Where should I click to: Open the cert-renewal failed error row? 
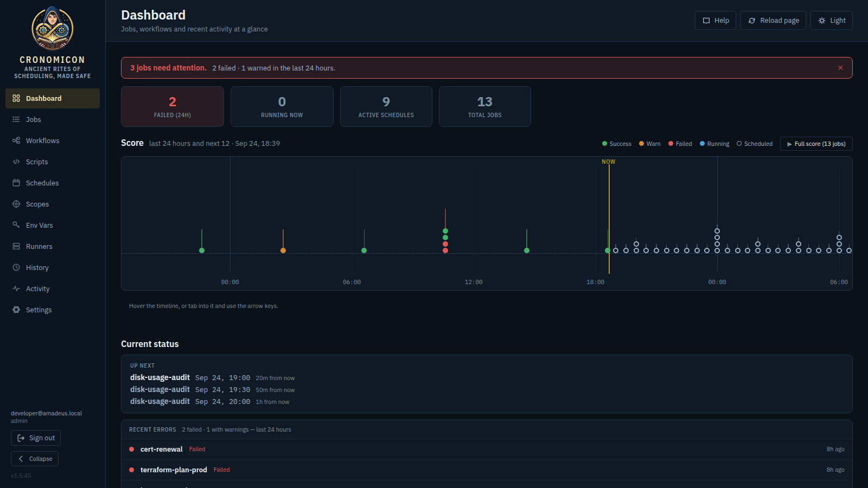point(487,450)
